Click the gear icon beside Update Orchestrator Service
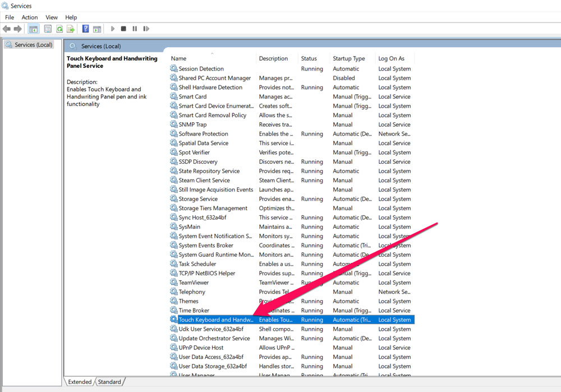The width and height of the screenshot is (561, 392). 174,338
